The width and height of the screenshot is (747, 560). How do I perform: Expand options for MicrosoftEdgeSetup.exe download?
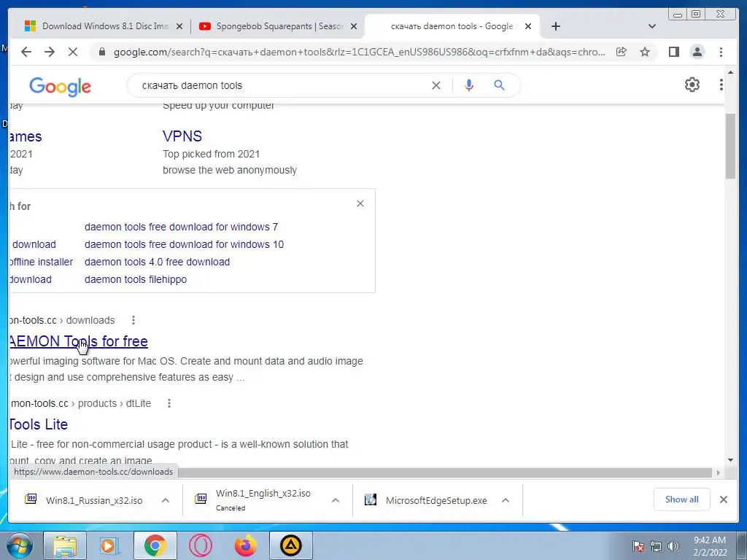coord(506,500)
